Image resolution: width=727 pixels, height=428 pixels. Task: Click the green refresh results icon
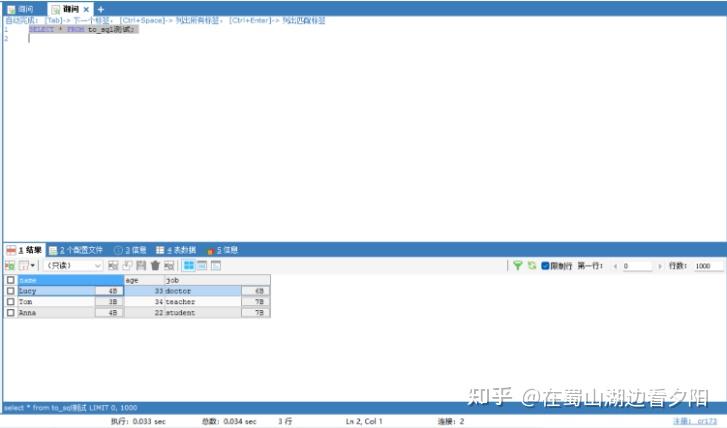(532, 265)
